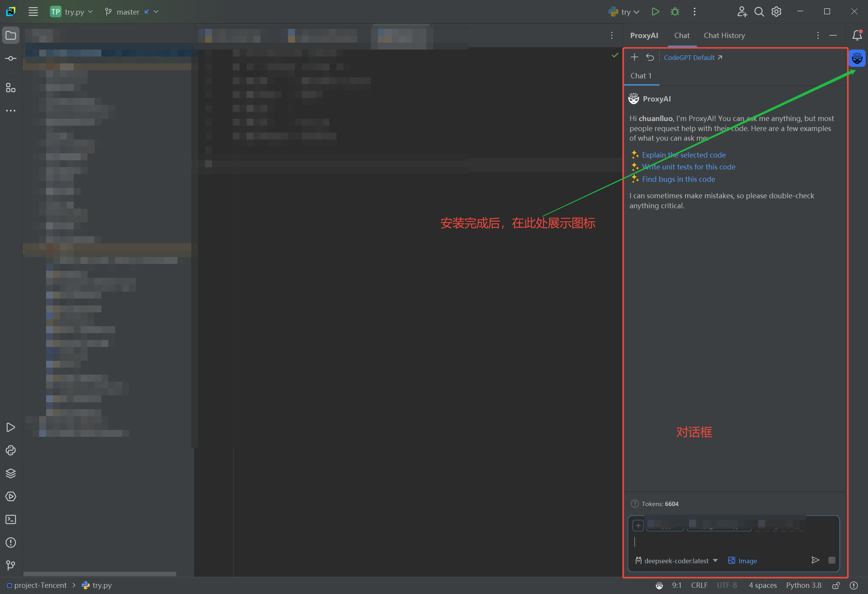Open the main hamburger menu
868x594 pixels.
33,12
